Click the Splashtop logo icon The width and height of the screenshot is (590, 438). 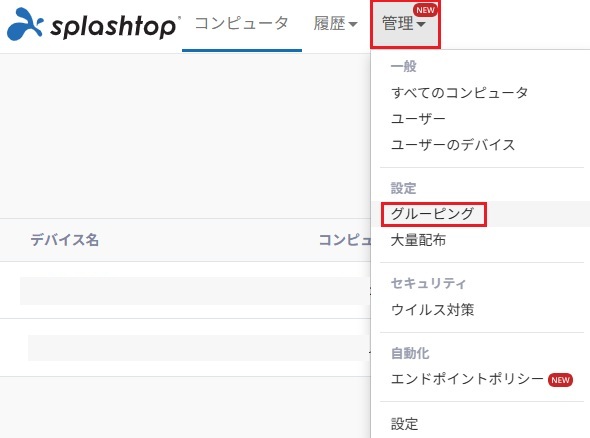(x=24, y=24)
